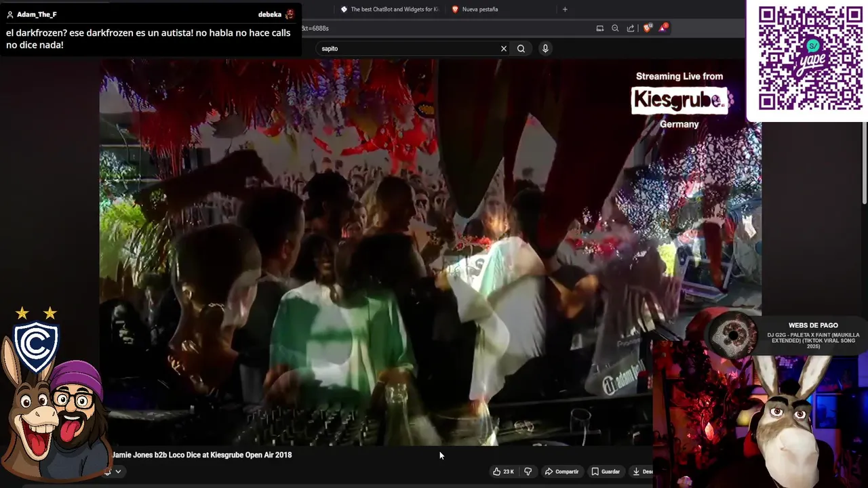Start voice search with microphone icon
The image size is (868, 488).
point(545,49)
